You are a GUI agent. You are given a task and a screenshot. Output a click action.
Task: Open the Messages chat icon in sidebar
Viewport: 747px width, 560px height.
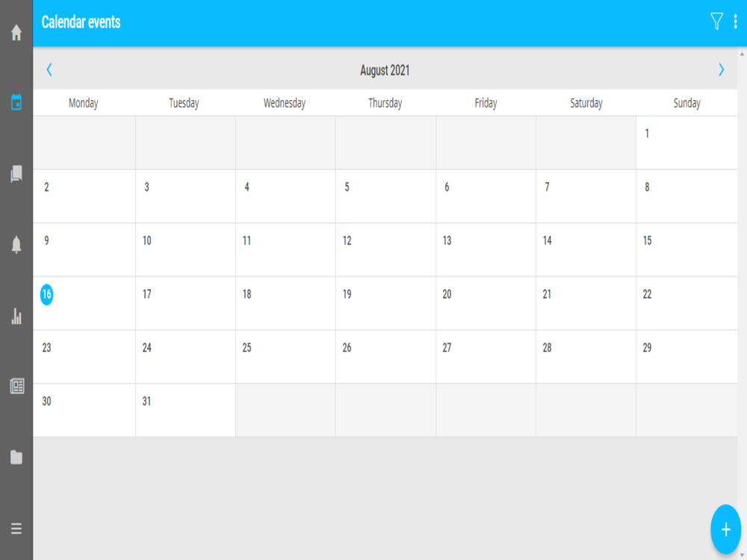pyautogui.click(x=16, y=174)
